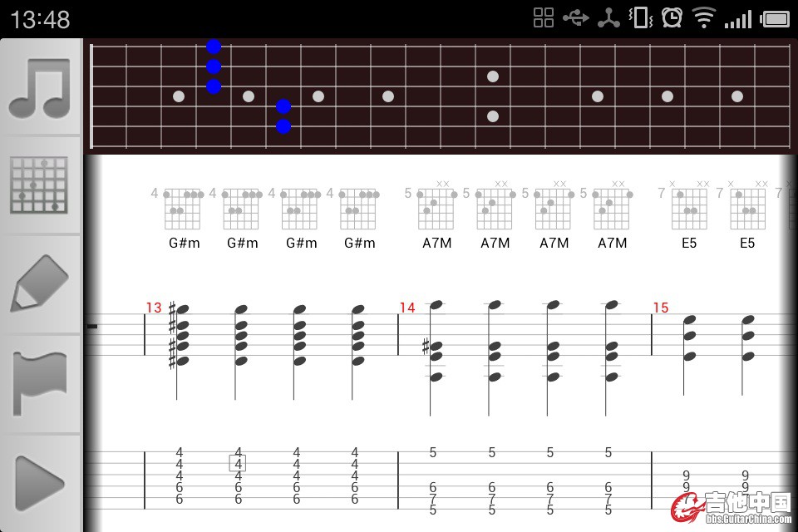Tap measure number 14 marker

(406, 308)
